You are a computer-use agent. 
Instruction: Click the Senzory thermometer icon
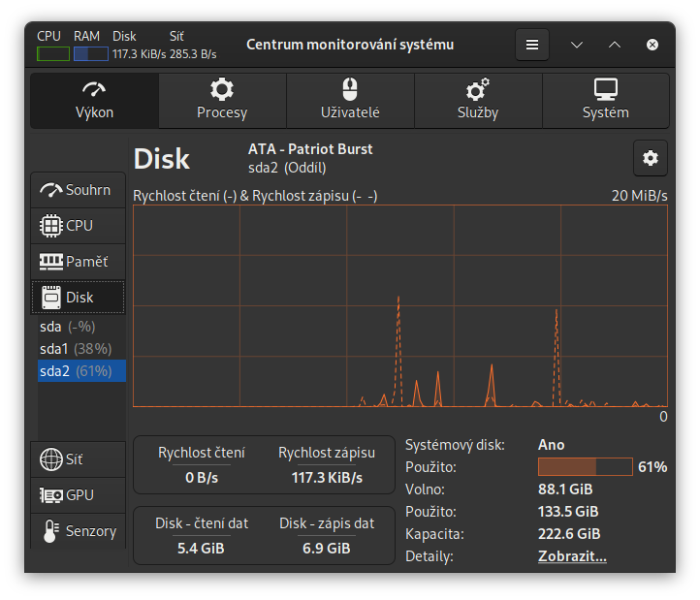tap(50, 531)
